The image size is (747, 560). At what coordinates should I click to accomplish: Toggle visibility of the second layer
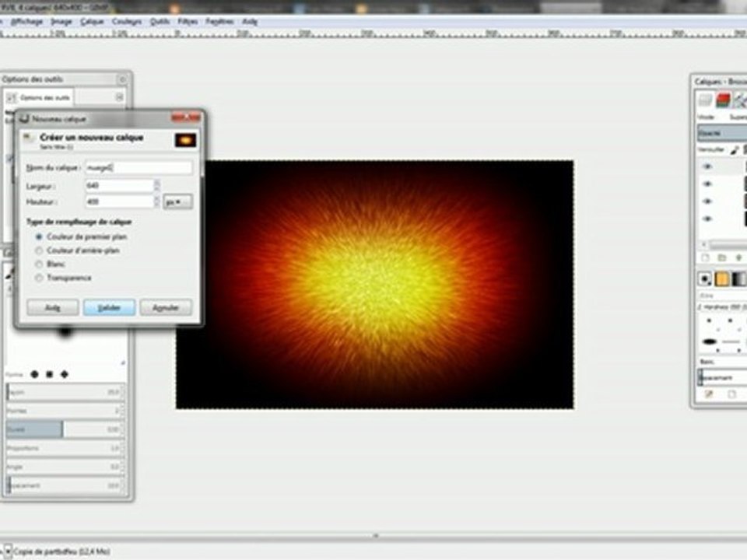click(x=707, y=184)
